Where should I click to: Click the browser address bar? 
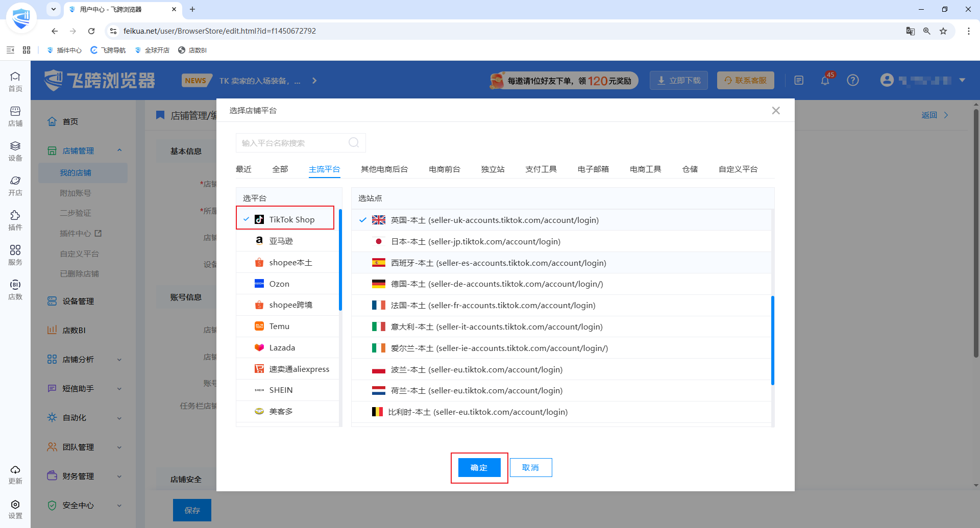tap(510, 31)
